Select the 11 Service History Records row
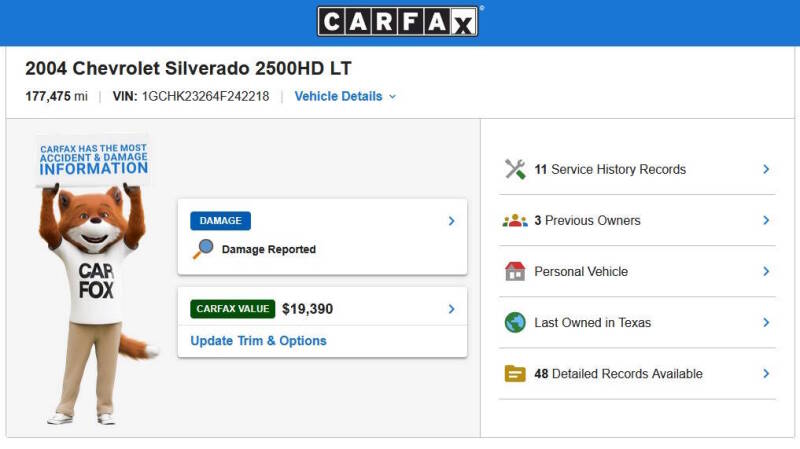This screenshot has width=800, height=449. click(637, 169)
